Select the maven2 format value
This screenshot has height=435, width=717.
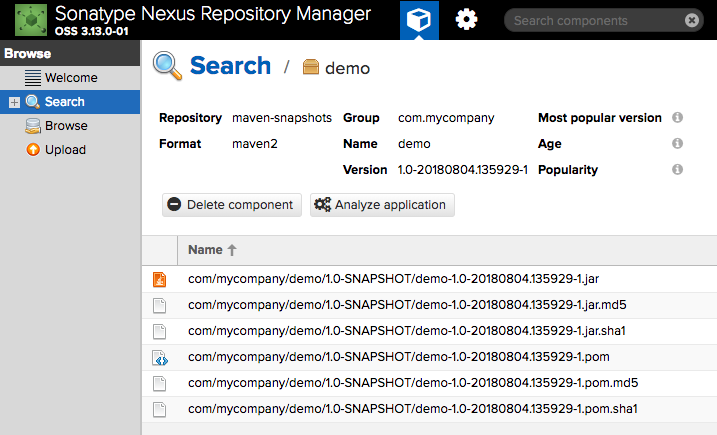pos(255,144)
